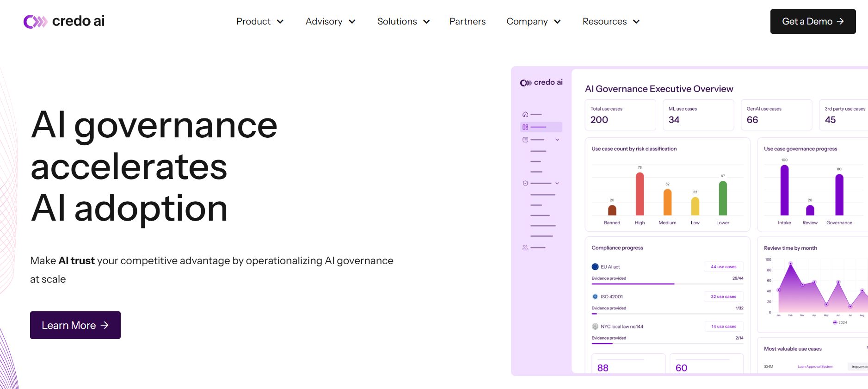Expand the Resources dropdown chevron
The width and height of the screenshot is (868, 389).
[x=636, y=22]
